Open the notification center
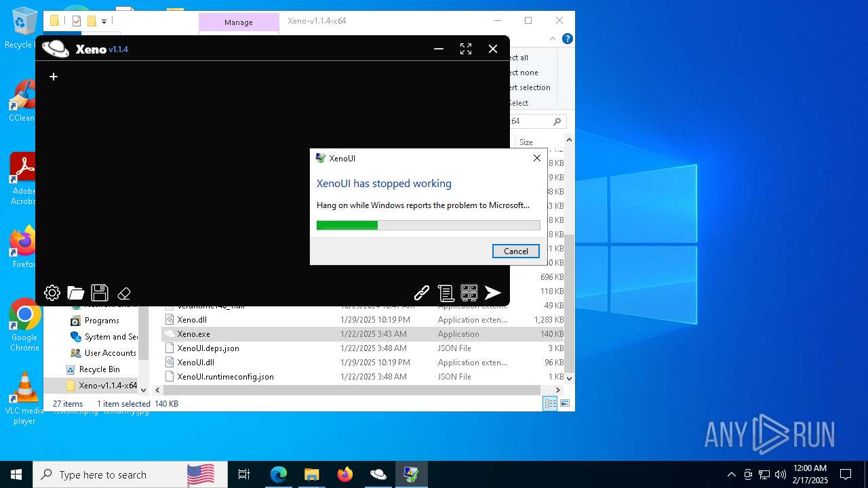868x488 pixels. click(x=846, y=474)
